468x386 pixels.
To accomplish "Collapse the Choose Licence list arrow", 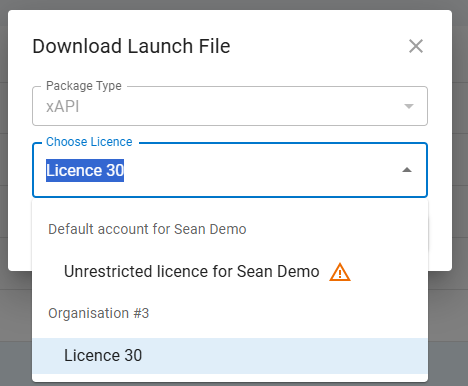I will (407, 170).
